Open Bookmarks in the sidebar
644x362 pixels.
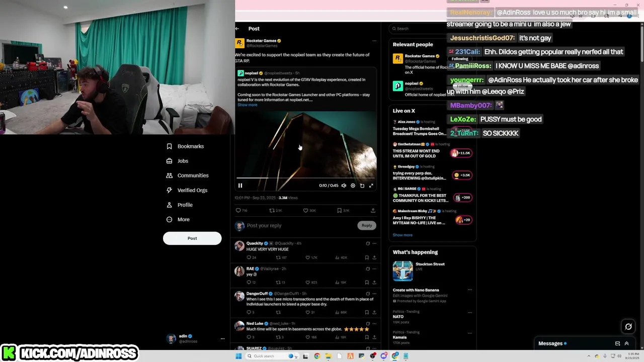click(x=185, y=146)
